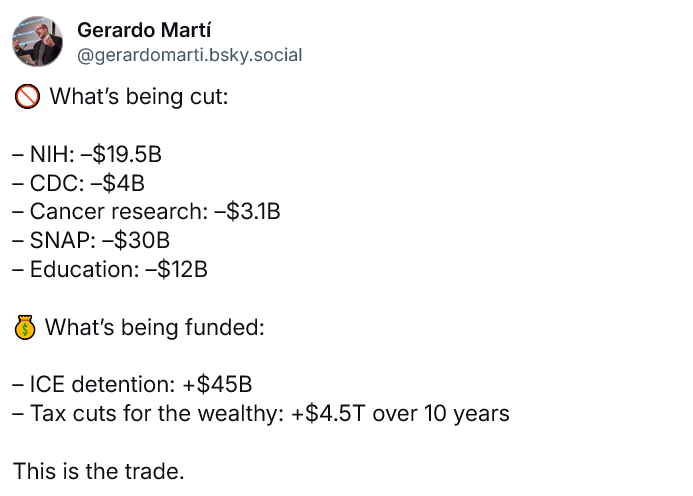Open Gerardo Martí's profile avatar
The width and height of the screenshot is (693, 496).
pyautogui.click(x=37, y=42)
